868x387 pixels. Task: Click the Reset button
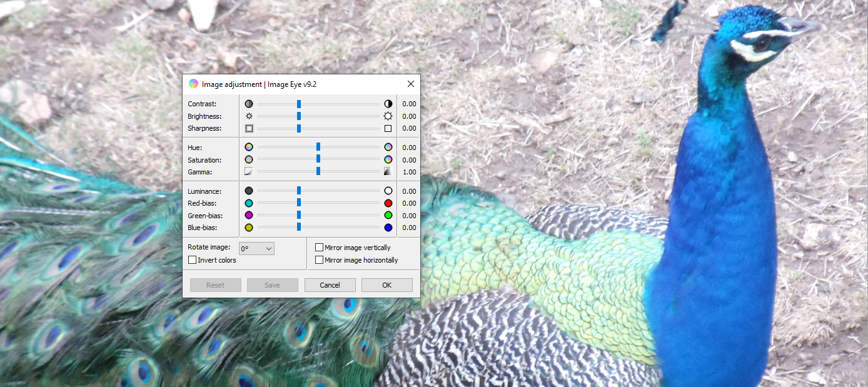216,285
